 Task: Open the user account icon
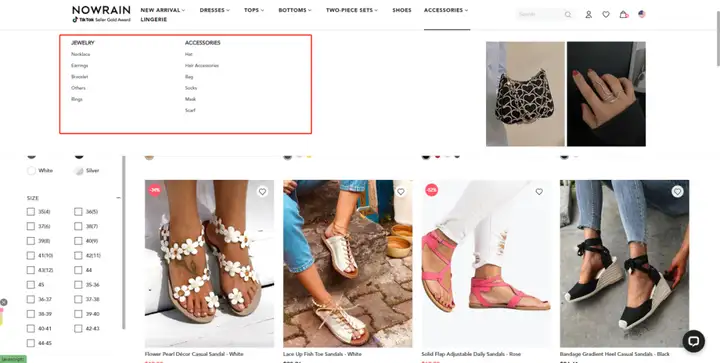pos(588,14)
